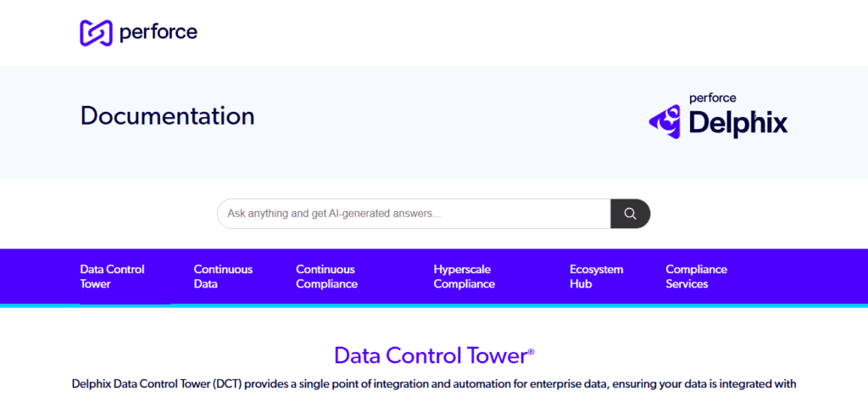Go to Ecosystem Hub tab
Image resolution: width=868 pixels, height=397 pixels.
(x=596, y=277)
